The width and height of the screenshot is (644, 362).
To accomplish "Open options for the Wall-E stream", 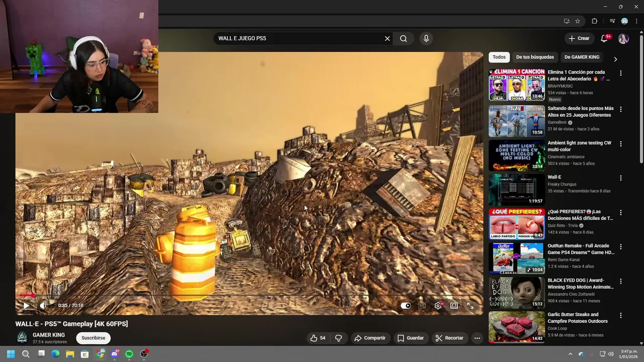I will coord(620,178).
